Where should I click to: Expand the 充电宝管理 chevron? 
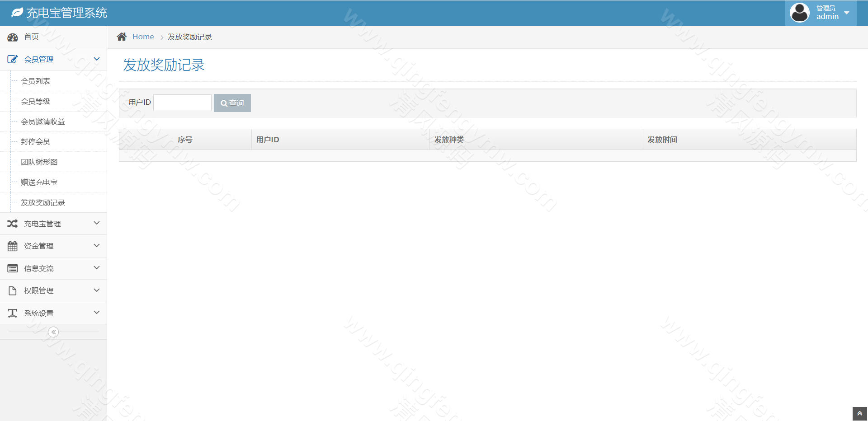(x=96, y=223)
